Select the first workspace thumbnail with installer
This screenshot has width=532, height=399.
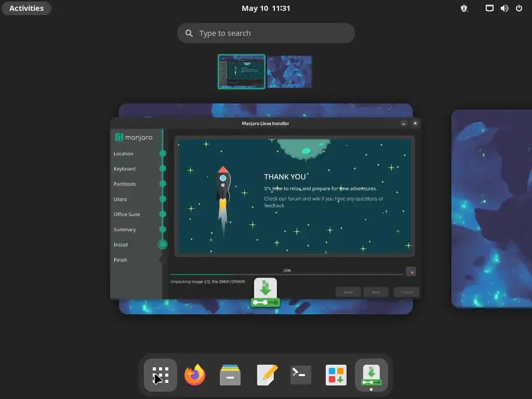(x=242, y=72)
